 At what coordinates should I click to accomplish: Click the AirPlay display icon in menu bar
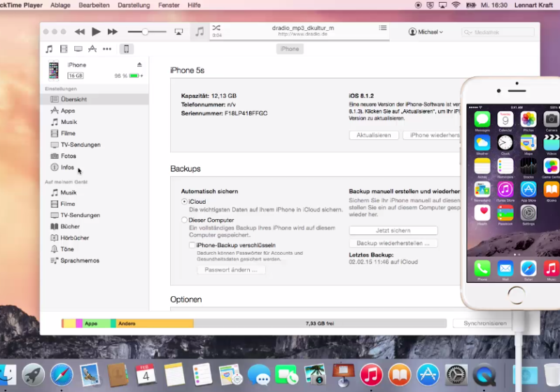pos(443,5)
